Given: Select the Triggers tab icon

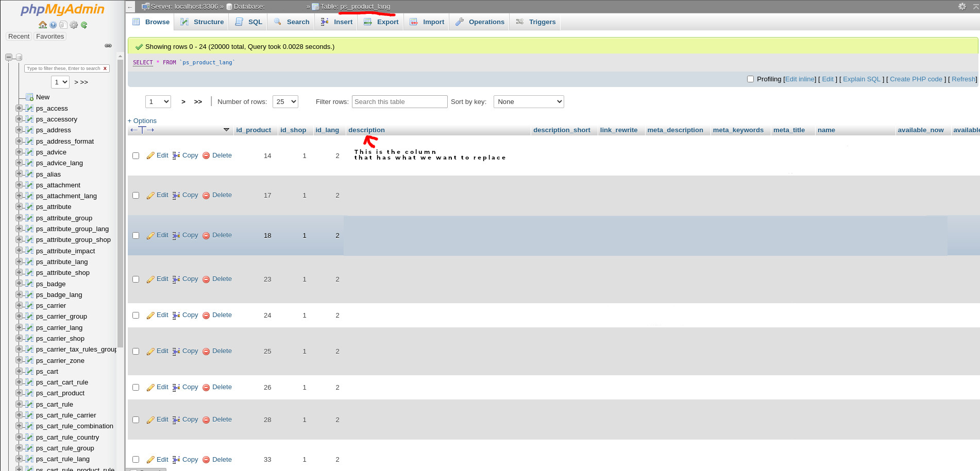Looking at the screenshot, I should click(519, 22).
